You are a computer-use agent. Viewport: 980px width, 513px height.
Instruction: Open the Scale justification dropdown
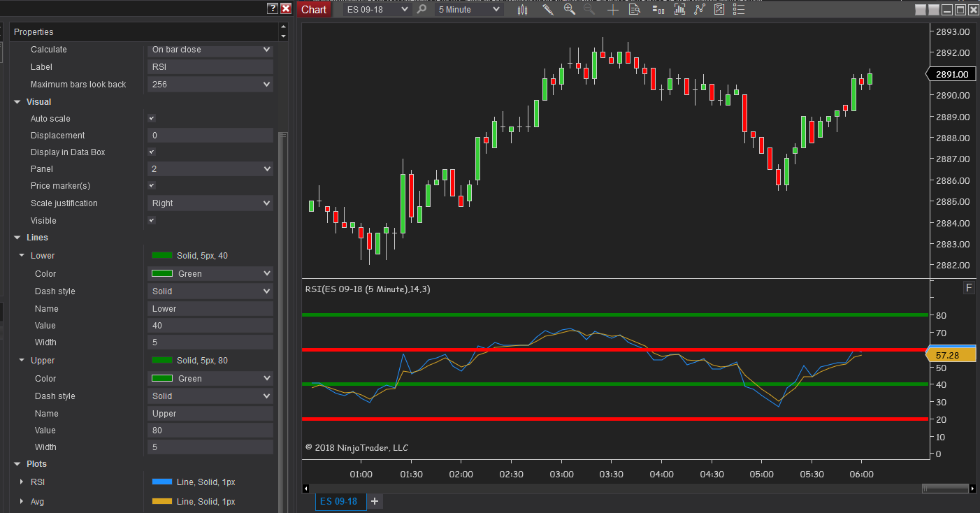pyautogui.click(x=210, y=203)
